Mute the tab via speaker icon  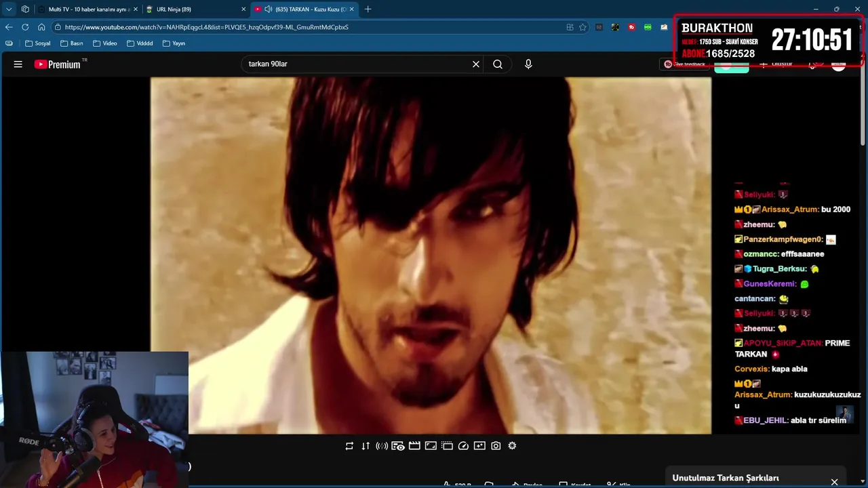268,9
